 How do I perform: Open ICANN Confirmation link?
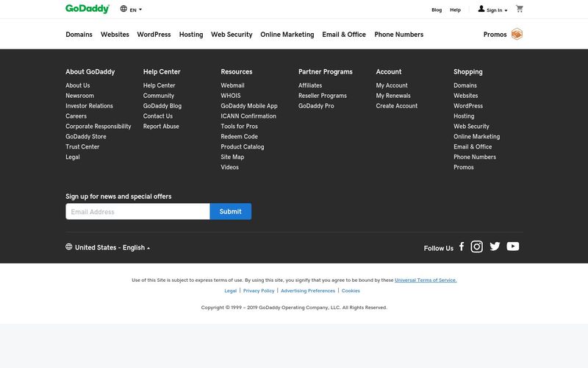point(248,116)
